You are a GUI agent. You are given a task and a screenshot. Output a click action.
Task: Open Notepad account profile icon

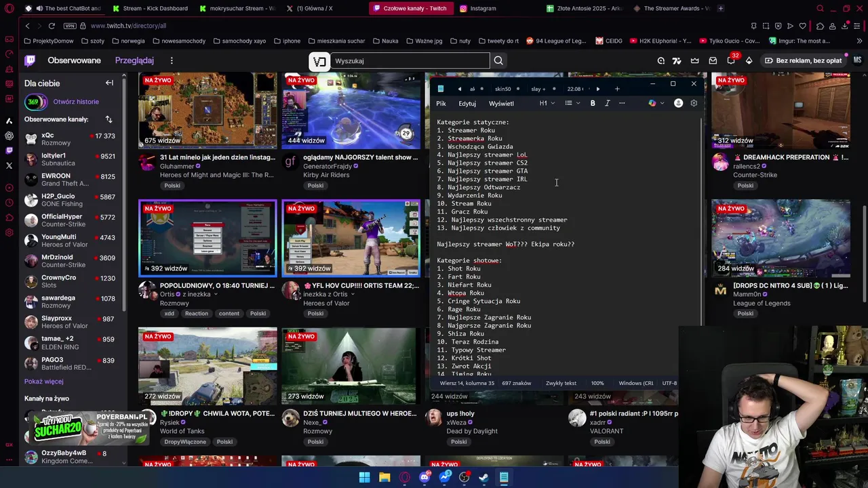tap(678, 103)
